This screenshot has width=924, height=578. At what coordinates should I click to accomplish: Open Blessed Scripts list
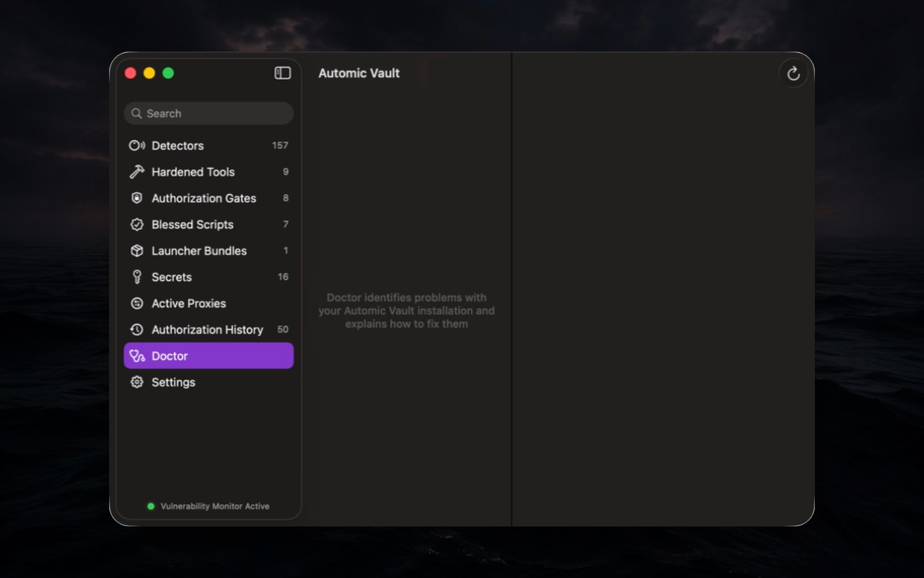click(209, 225)
